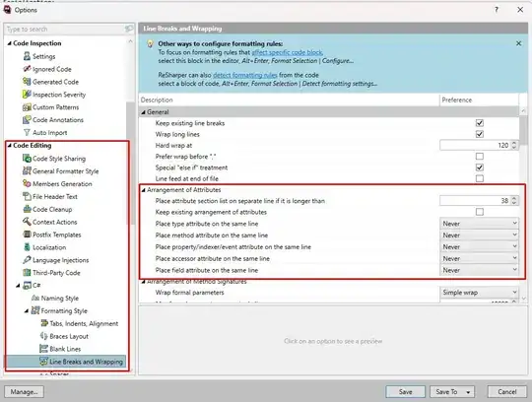Click the Hard wrap at value field
This screenshot has height=402, width=532.
[x=475, y=145]
